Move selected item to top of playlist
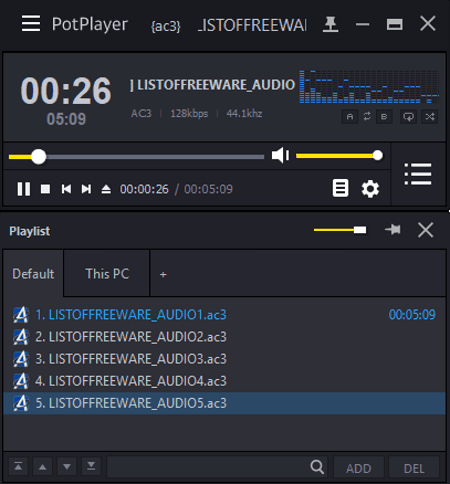The height and width of the screenshot is (484, 450). tap(18, 466)
